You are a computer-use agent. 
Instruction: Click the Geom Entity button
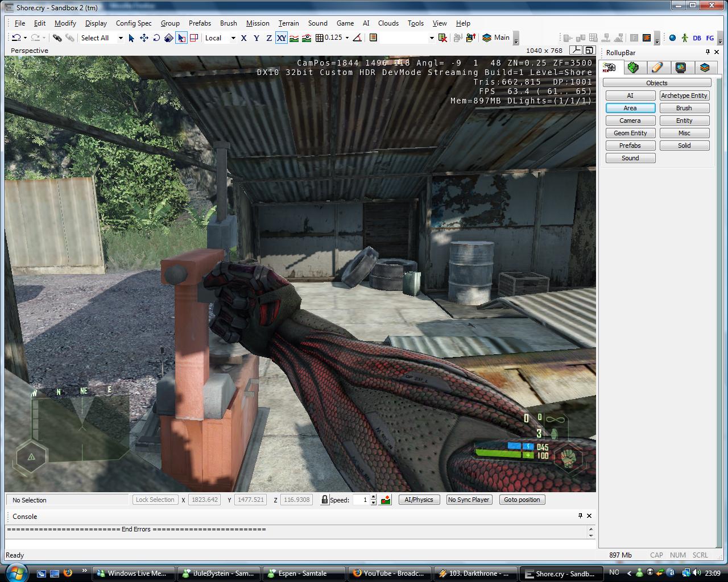point(630,133)
